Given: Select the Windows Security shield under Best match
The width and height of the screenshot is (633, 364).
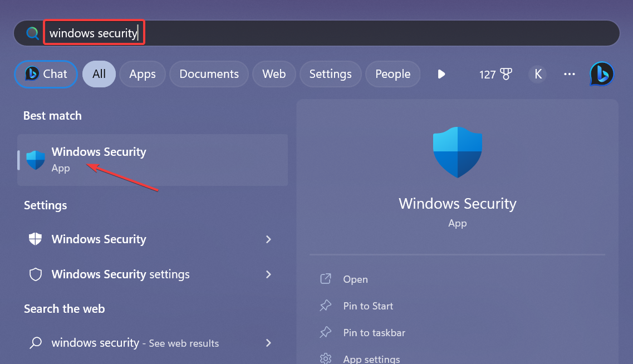Looking at the screenshot, I should pos(36,159).
